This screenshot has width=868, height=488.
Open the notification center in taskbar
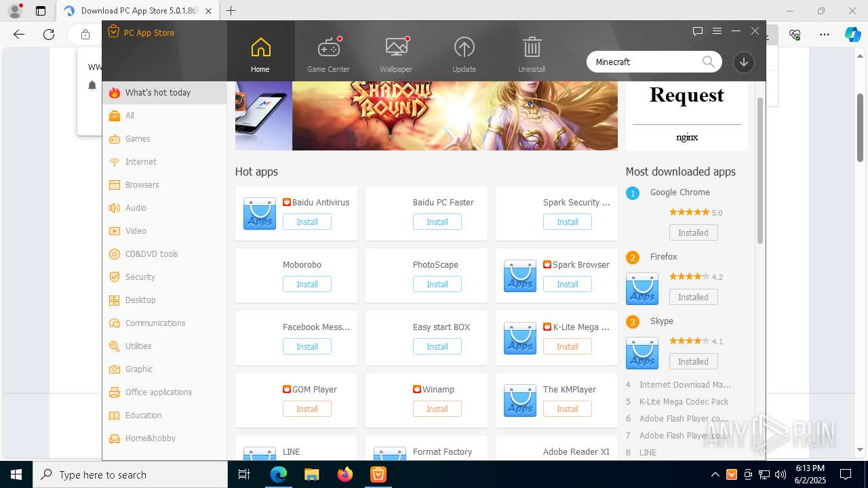[846, 474]
